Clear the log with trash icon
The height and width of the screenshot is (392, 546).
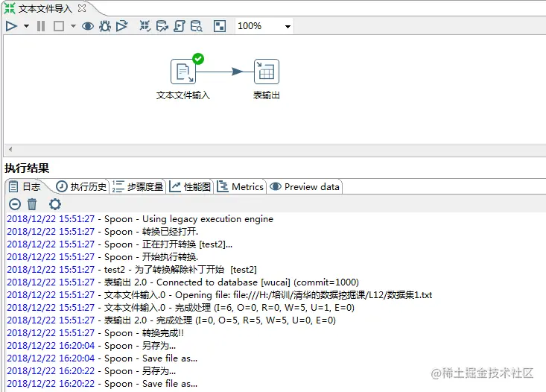pos(32,204)
